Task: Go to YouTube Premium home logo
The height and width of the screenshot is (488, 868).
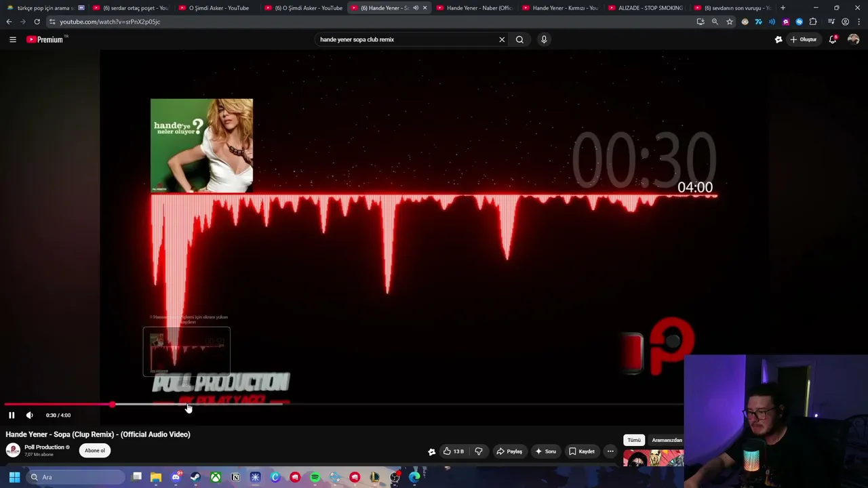Action: (x=45, y=39)
